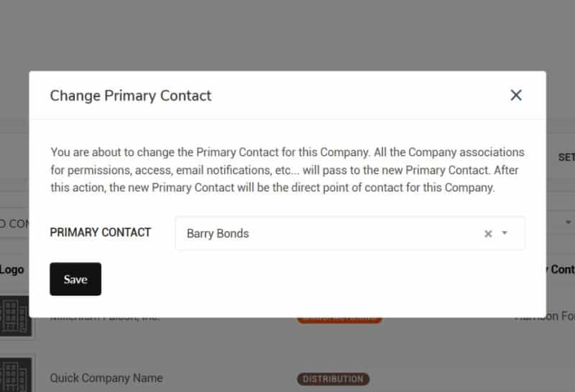Open the Barry Bonds select field
This screenshot has width=575, height=392.
350,233
